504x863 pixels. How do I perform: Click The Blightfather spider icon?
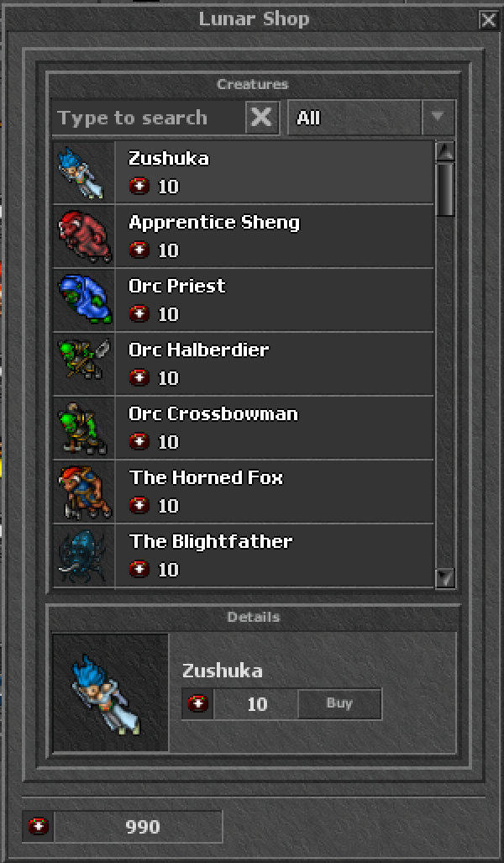coord(84,555)
